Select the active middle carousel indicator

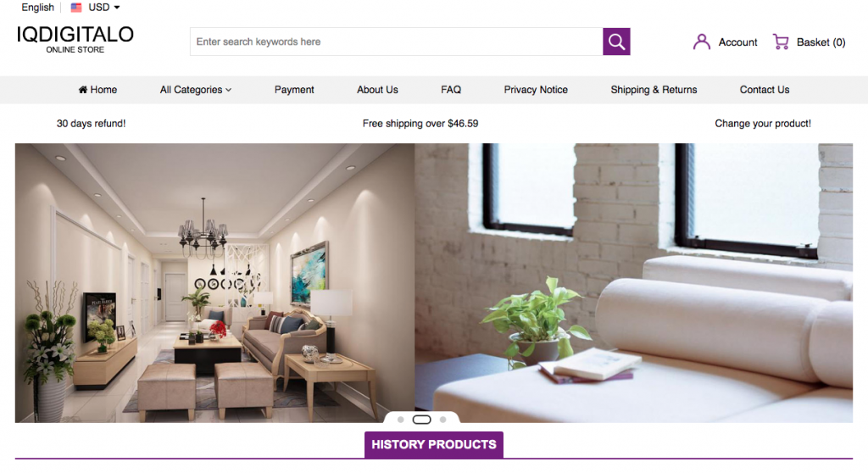coord(422,420)
